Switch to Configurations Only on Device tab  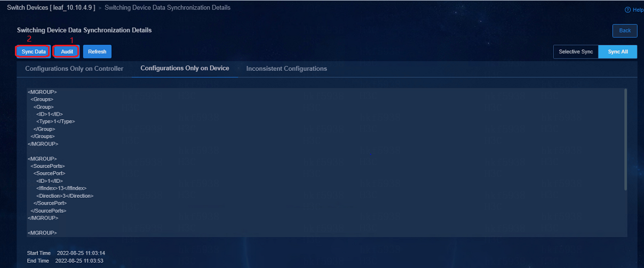coord(185,69)
